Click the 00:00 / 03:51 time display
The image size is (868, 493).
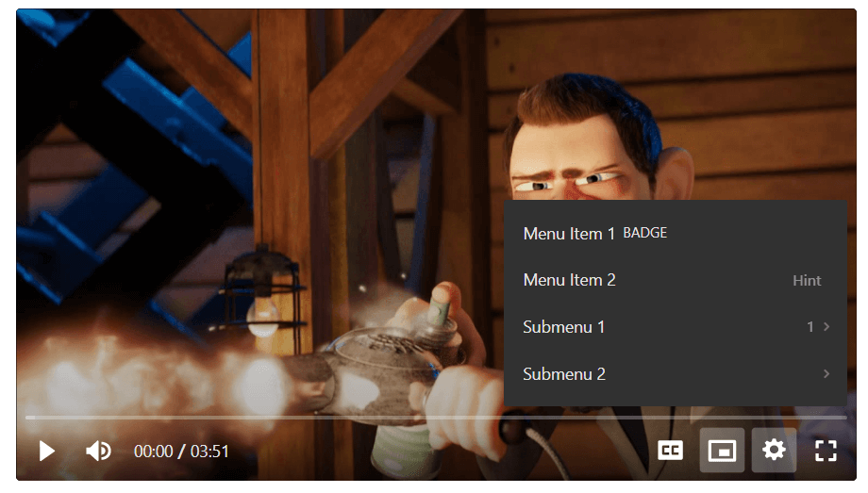click(181, 452)
